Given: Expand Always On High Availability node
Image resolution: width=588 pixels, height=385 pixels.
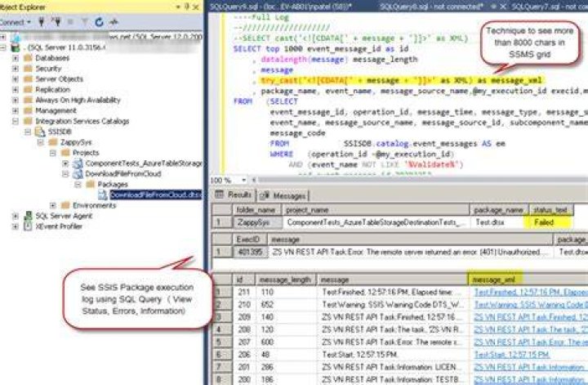Looking at the screenshot, I should tap(16, 101).
